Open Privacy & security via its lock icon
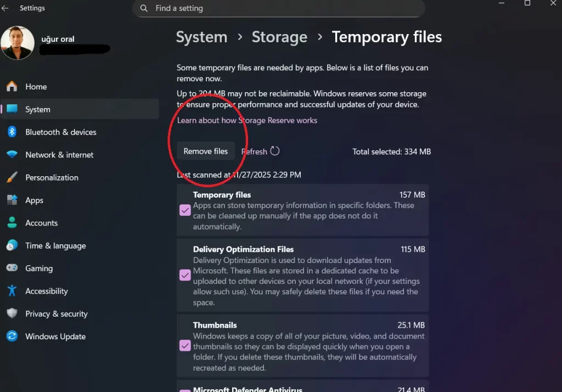 click(x=12, y=313)
